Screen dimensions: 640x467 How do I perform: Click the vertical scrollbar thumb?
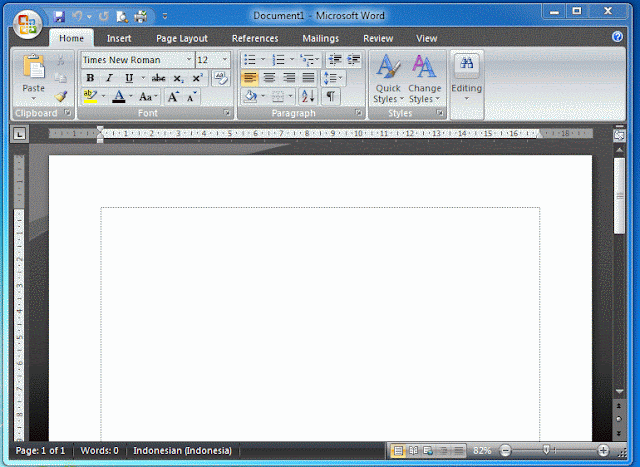click(619, 196)
